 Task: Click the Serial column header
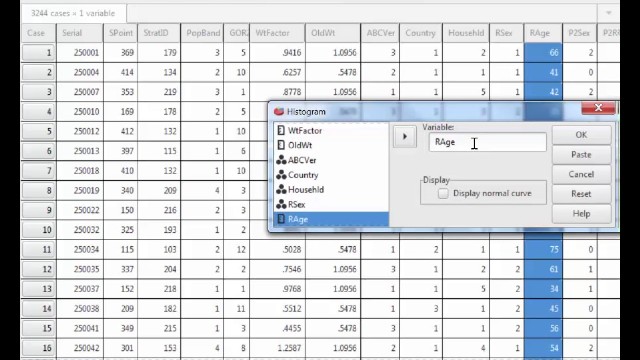(x=80, y=33)
